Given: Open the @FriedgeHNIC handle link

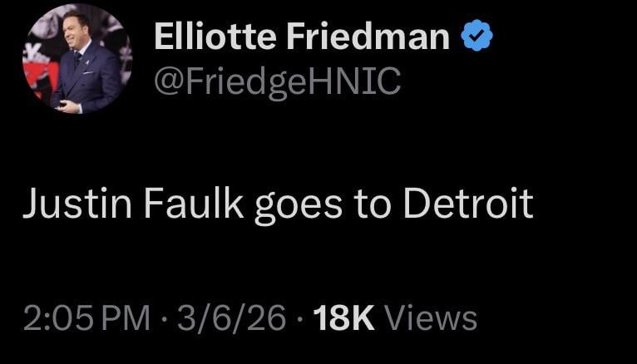Looking at the screenshot, I should (277, 81).
